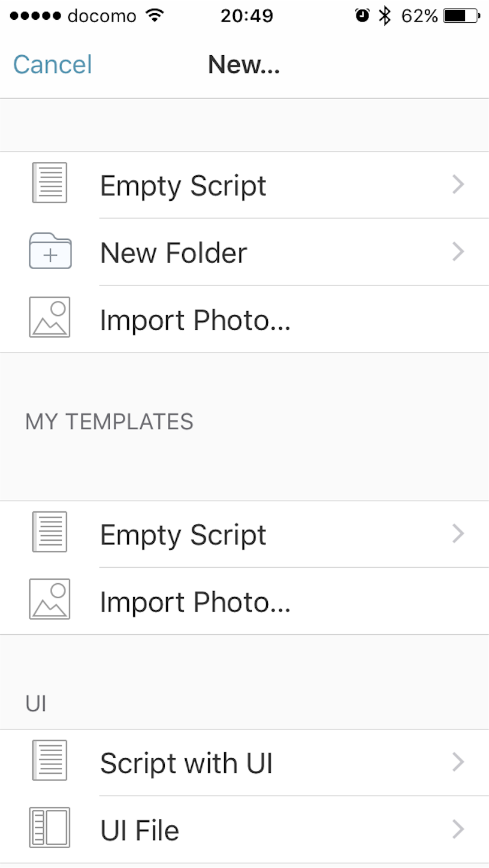Viewport: 489px width, 868px height.
Task: Choose the New Folder label
Action: click(x=173, y=253)
